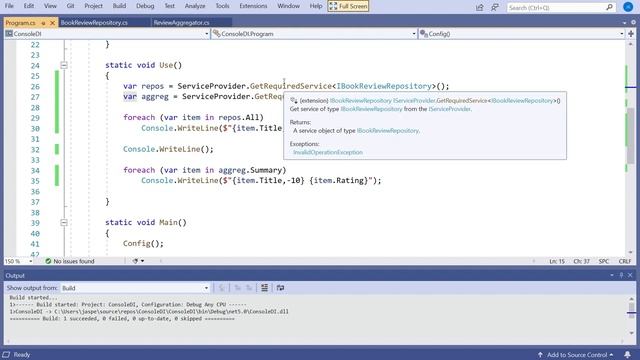Click Go to Next Message icon

[249, 288]
